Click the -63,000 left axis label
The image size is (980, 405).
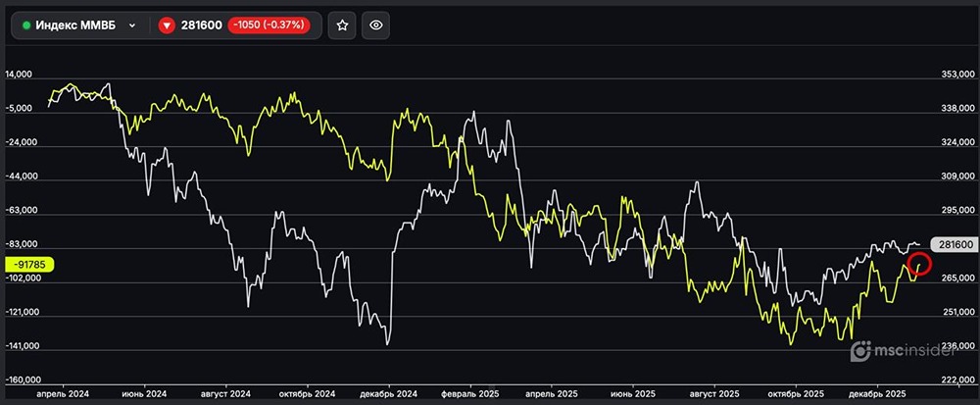(22, 211)
